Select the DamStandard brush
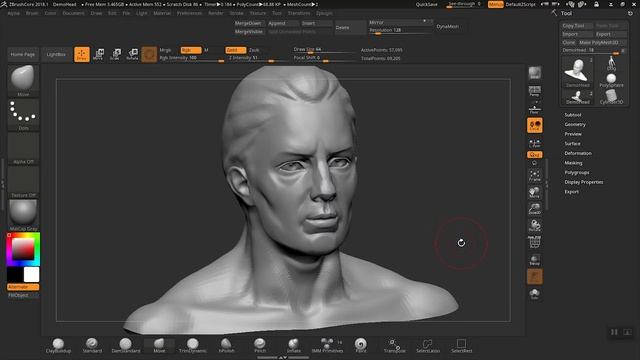Screen dimensions: 640x360 click(126, 345)
